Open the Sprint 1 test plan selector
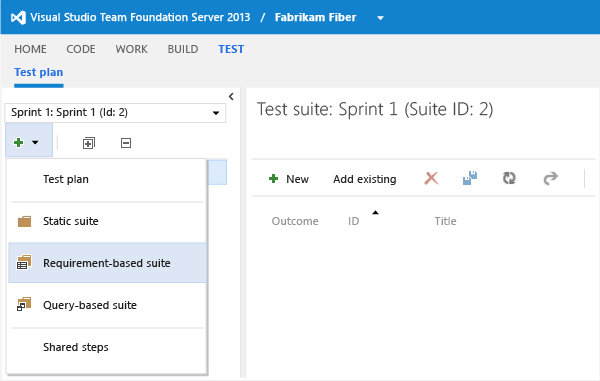This screenshot has width=600, height=381. (115, 113)
